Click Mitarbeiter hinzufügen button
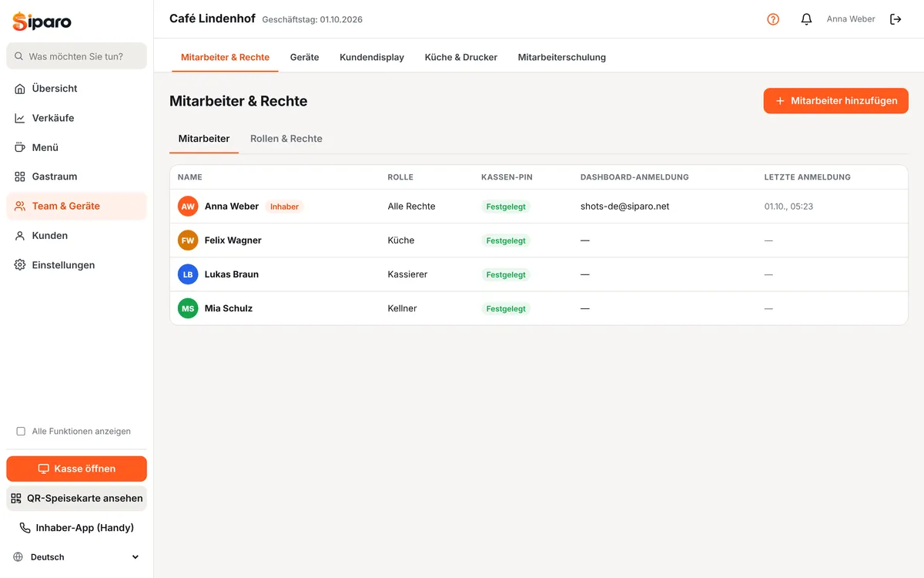924x578 pixels. tap(836, 101)
